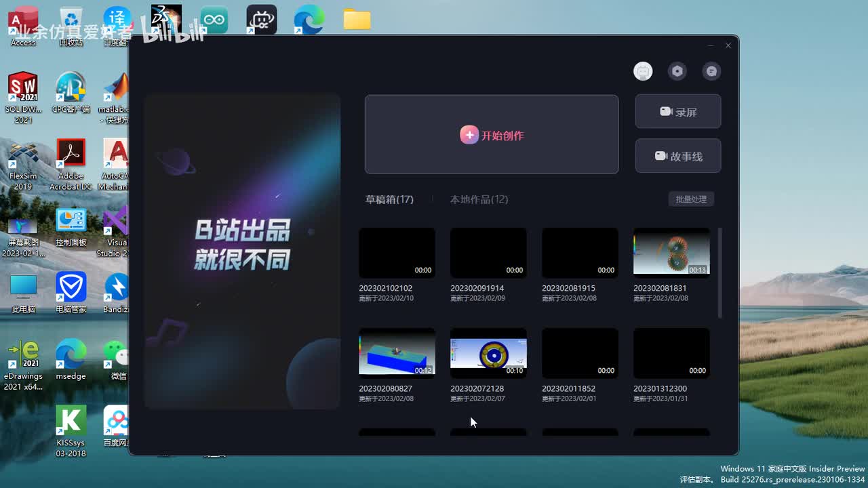Switch to 草稿箱(17) tab
This screenshot has width=868, height=488.
pyautogui.click(x=389, y=199)
